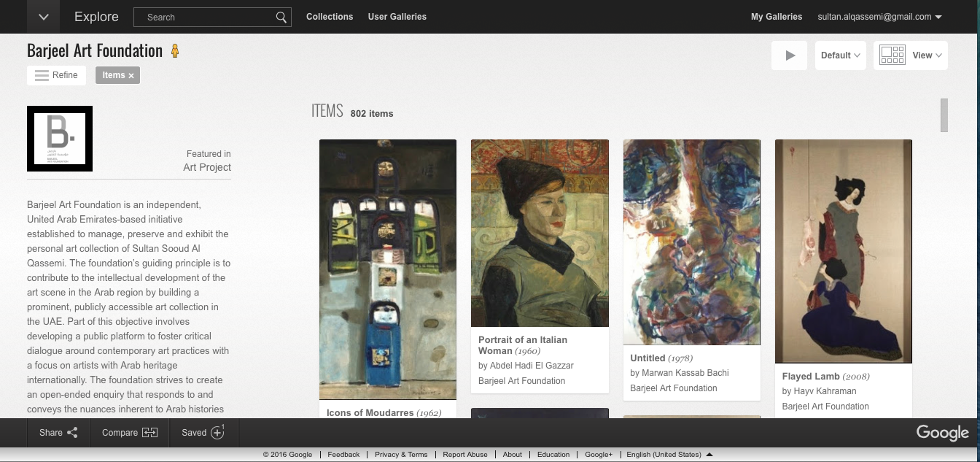This screenshot has height=462, width=980.
Task: Open the Google+ footer link
Action: (599, 455)
